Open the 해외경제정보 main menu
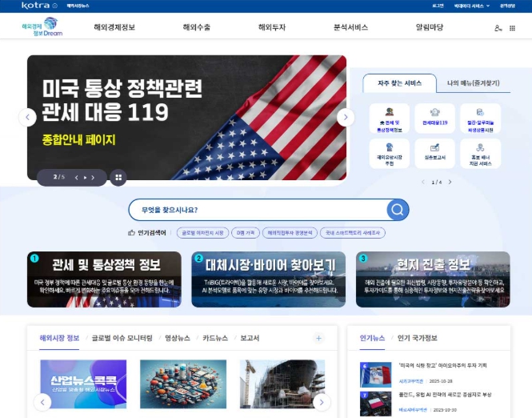 pos(114,27)
